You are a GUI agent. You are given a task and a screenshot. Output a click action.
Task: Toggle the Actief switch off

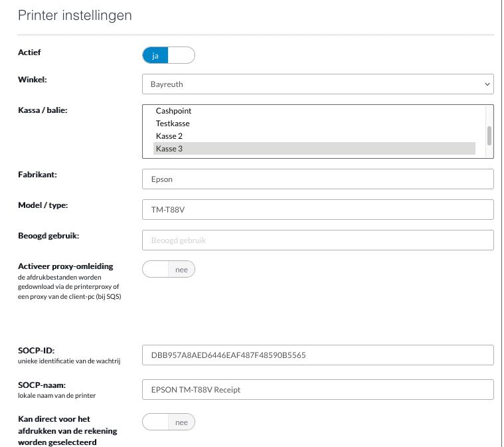[x=169, y=55]
